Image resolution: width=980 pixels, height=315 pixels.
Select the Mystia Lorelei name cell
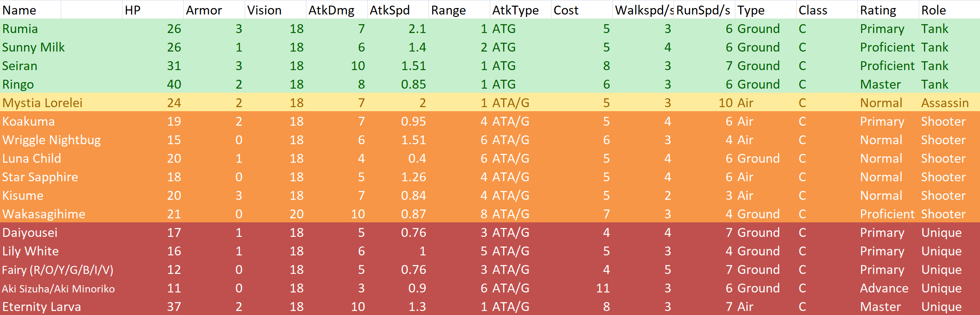pos(42,103)
